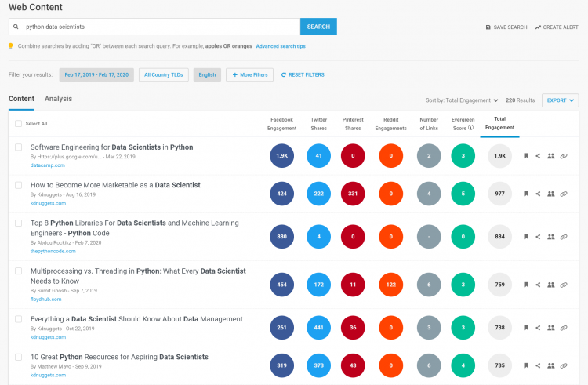
Task: Check the Select All checkbox
Action: click(x=18, y=124)
